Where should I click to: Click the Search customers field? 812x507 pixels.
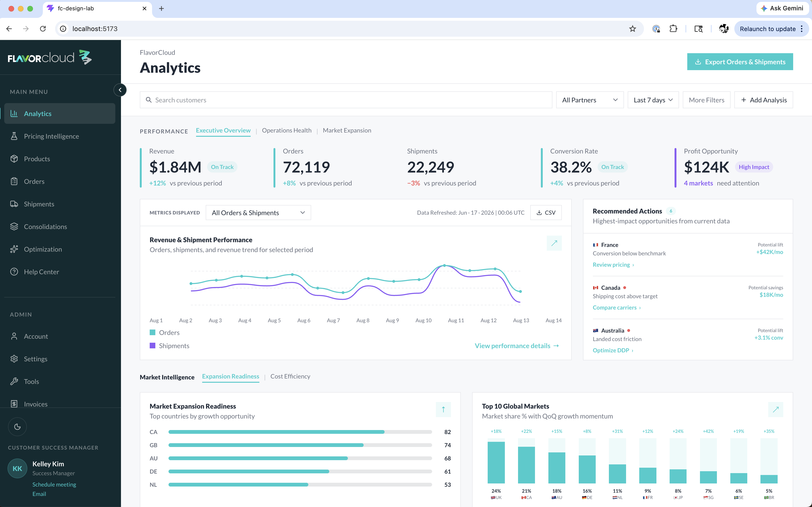pos(346,100)
